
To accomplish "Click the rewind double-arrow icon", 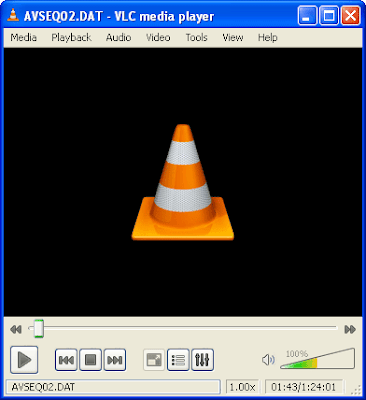I will point(16,329).
